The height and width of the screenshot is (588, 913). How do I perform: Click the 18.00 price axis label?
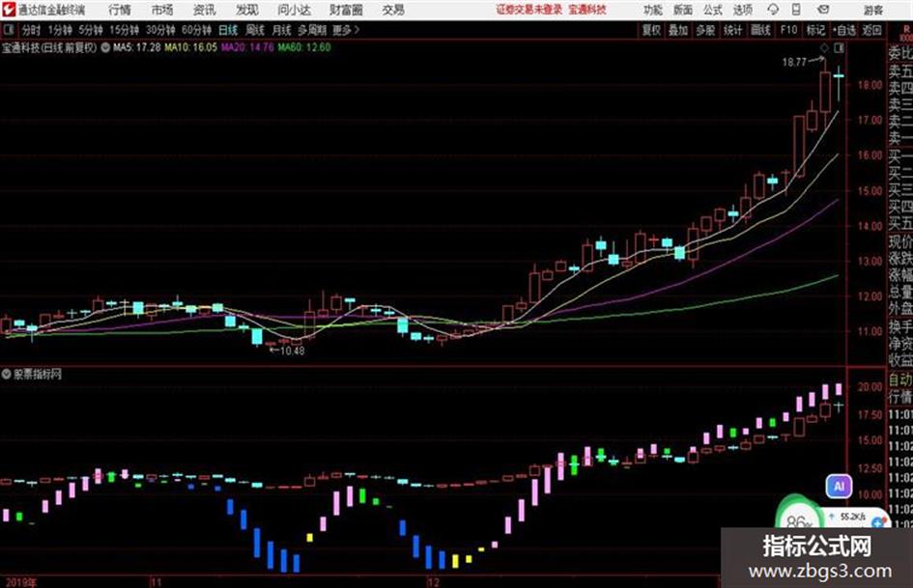tap(870, 85)
